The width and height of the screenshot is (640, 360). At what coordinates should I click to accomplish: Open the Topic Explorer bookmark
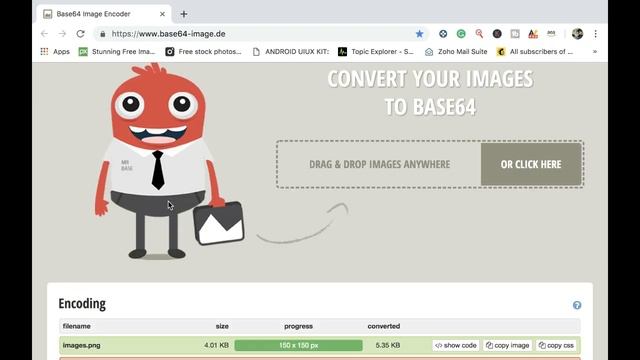click(376, 51)
